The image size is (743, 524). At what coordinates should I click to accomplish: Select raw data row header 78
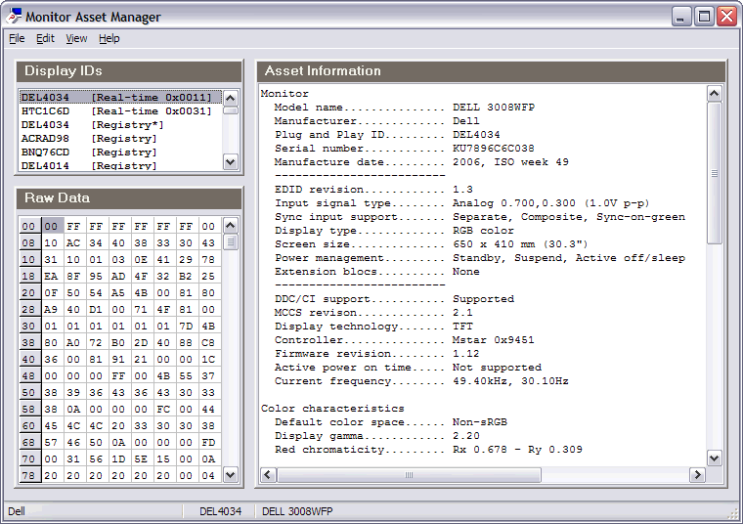29,475
